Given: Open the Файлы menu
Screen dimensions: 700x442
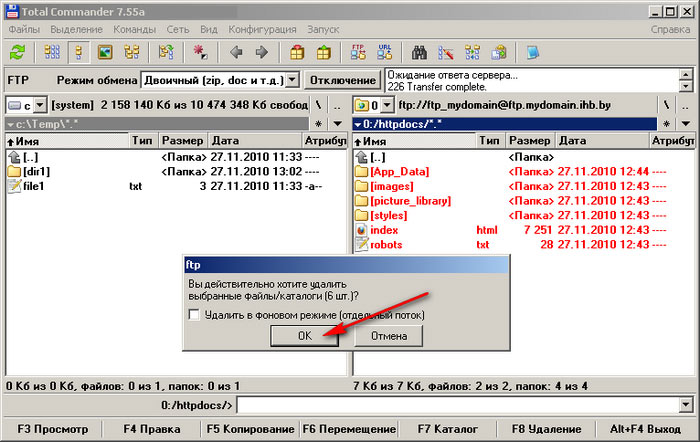Looking at the screenshot, I should click(x=24, y=29).
